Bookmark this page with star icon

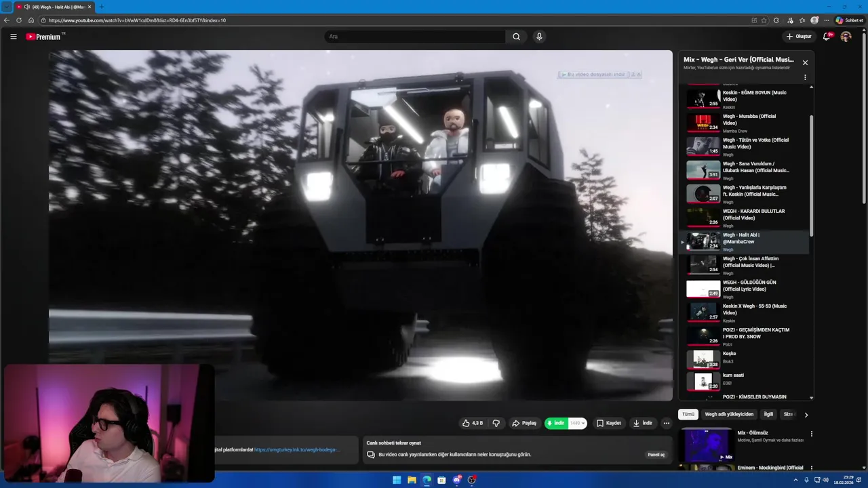(764, 20)
